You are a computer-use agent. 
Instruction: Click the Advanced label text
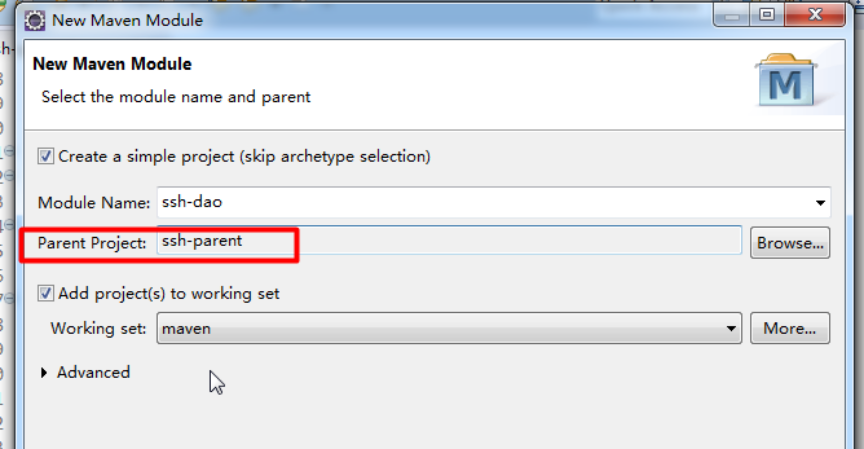pyautogui.click(x=94, y=372)
